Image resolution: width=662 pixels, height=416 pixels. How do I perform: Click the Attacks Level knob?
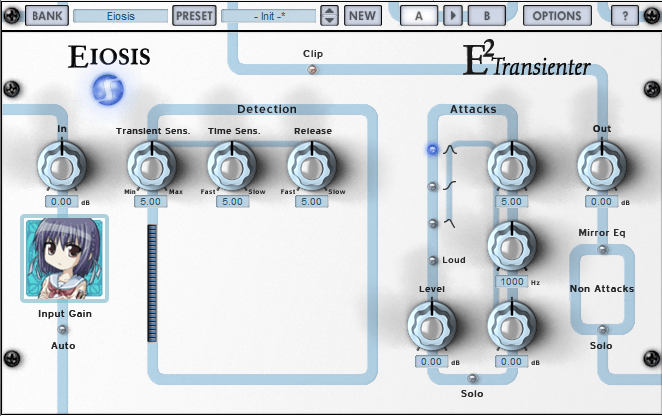click(431, 326)
